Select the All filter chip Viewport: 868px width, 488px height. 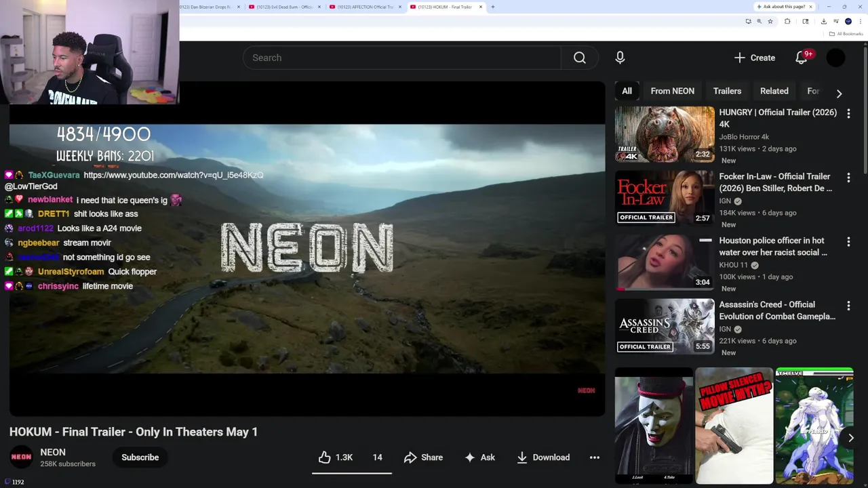pos(627,91)
